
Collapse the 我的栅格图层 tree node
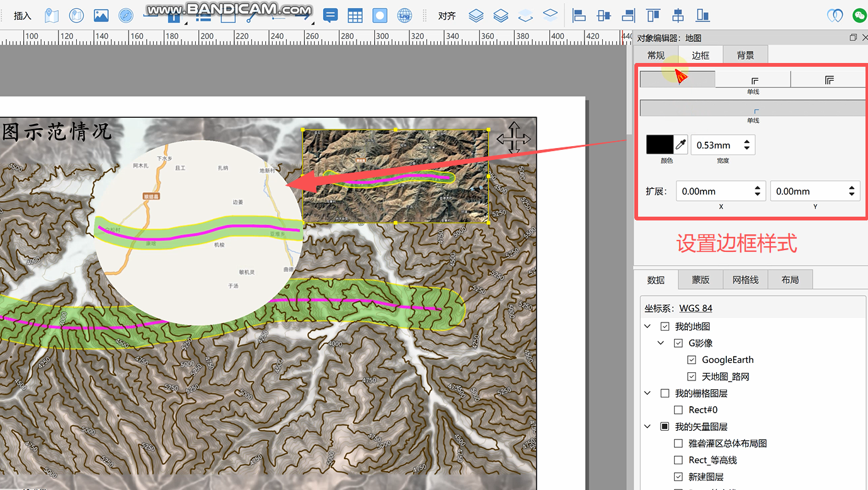[648, 394]
